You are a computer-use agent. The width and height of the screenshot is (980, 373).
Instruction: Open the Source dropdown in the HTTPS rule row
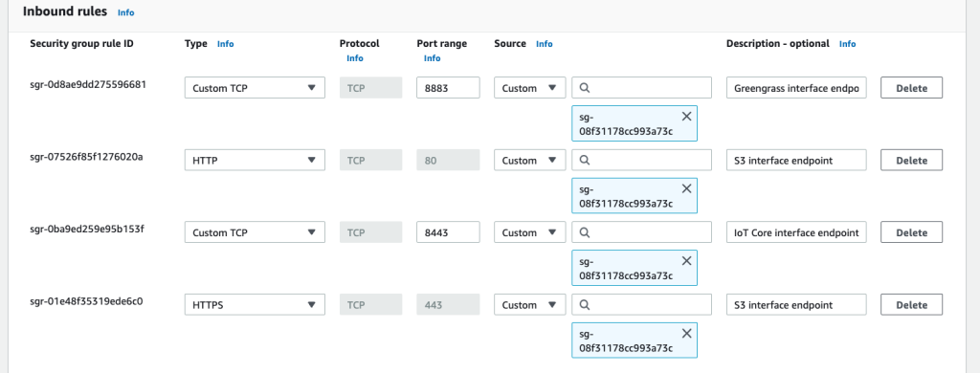coord(529,305)
